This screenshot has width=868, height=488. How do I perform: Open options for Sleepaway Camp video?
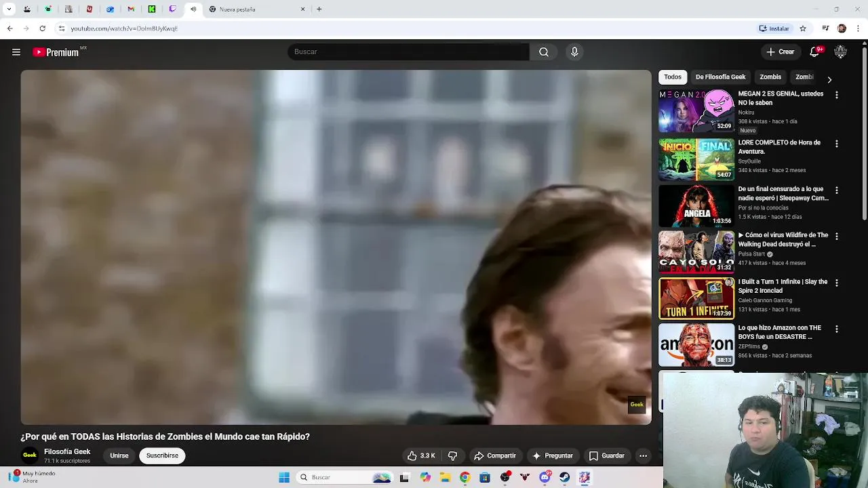pyautogui.click(x=837, y=190)
